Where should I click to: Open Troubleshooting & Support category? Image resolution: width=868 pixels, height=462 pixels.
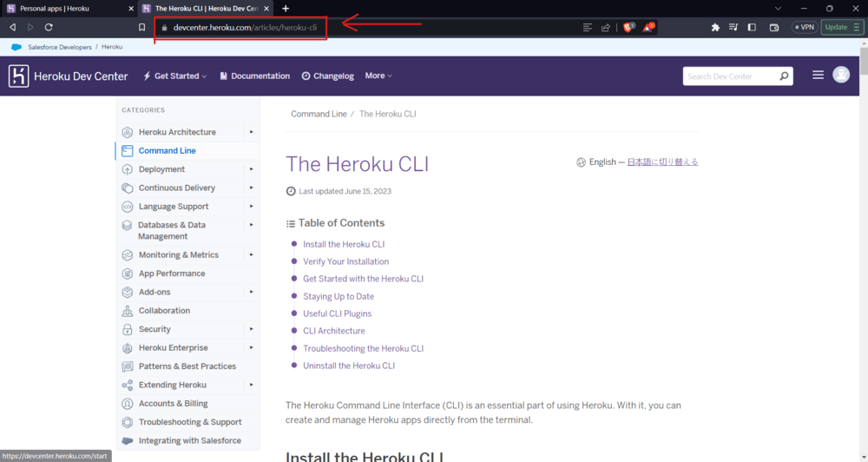coord(190,422)
